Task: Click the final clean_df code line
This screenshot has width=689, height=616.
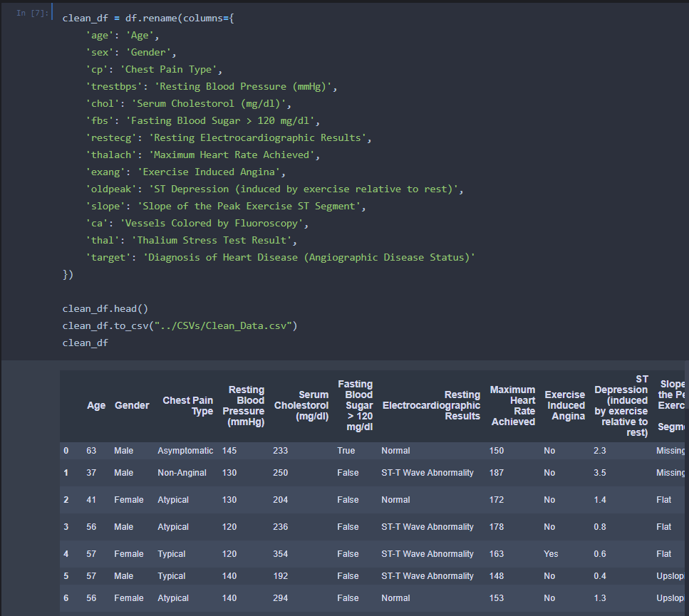Action: coord(86,343)
